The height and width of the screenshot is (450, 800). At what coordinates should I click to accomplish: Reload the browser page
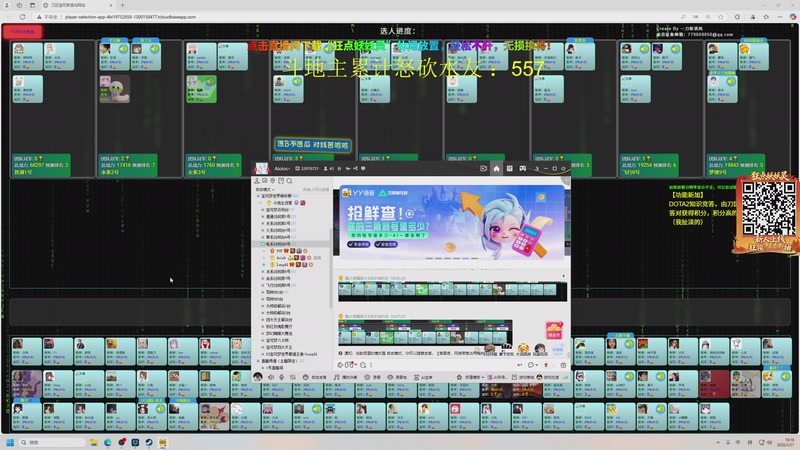22,17
